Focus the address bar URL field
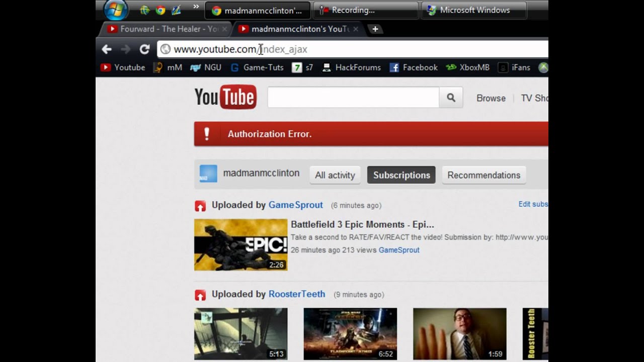The image size is (644, 362). point(352,49)
